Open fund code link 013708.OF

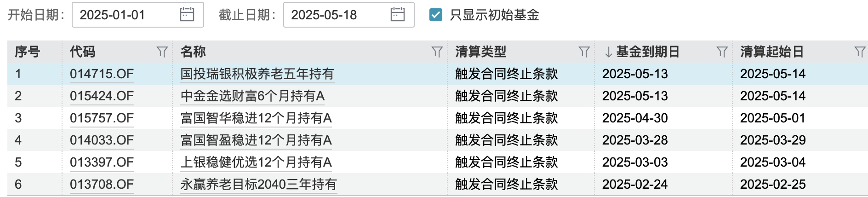(x=102, y=184)
